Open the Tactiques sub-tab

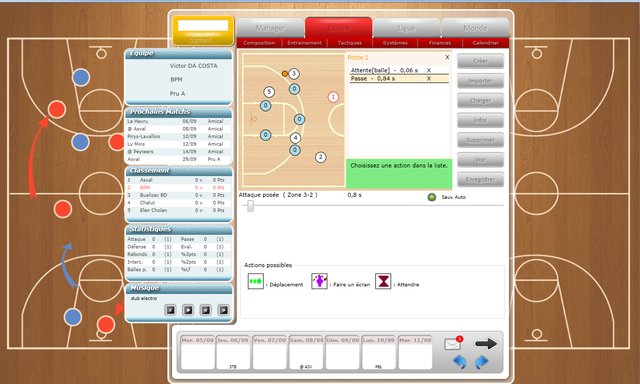(x=349, y=42)
